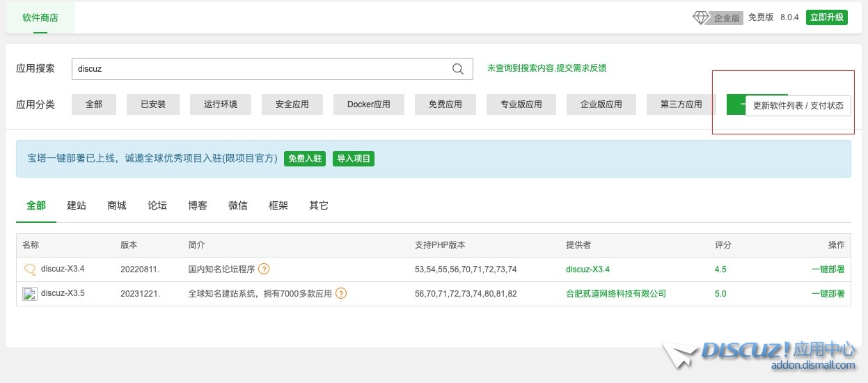Open provider 合肥贰道网络科技有限公司 link

point(616,294)
